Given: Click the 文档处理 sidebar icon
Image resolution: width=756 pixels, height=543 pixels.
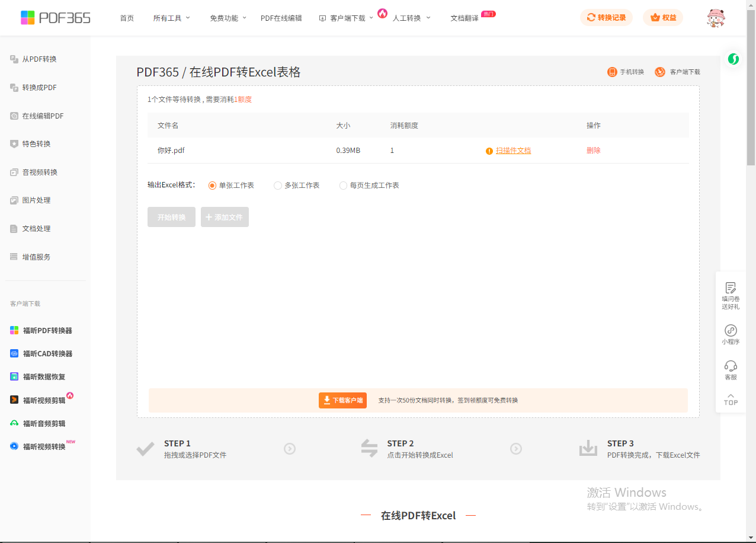Looking at the screenshot, I should (x=14, y=229).
